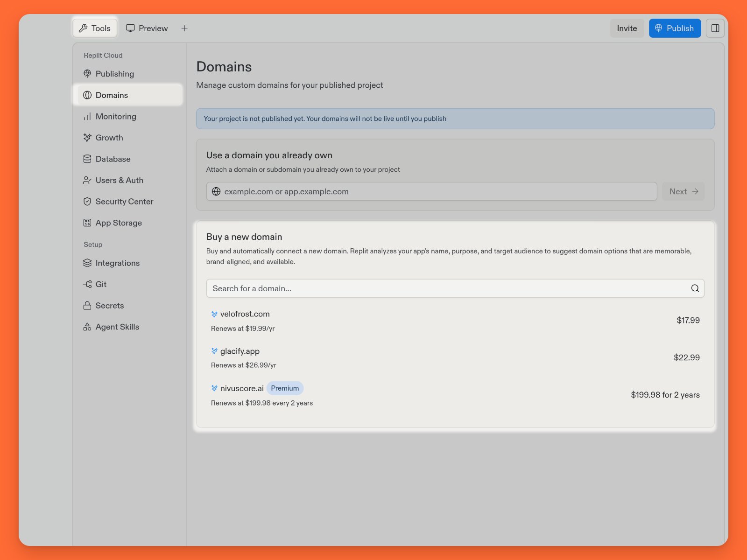Open the Tools tab
This screenshot has width=747, height=560.
[95, 28]
